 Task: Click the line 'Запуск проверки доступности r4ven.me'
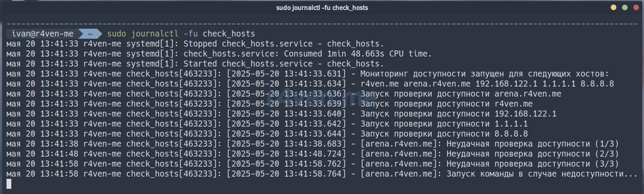447,104
